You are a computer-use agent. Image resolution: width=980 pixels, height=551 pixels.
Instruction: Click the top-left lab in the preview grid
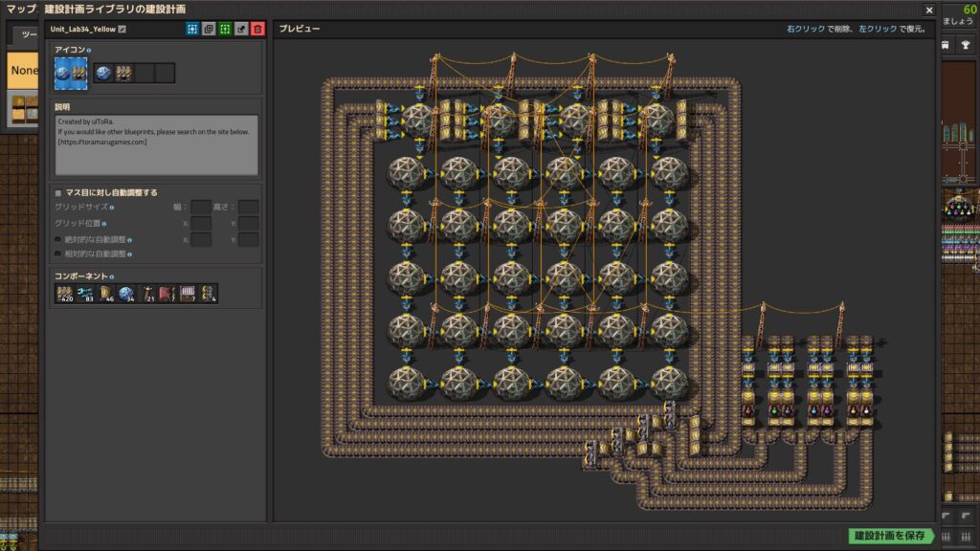point(406,173)
